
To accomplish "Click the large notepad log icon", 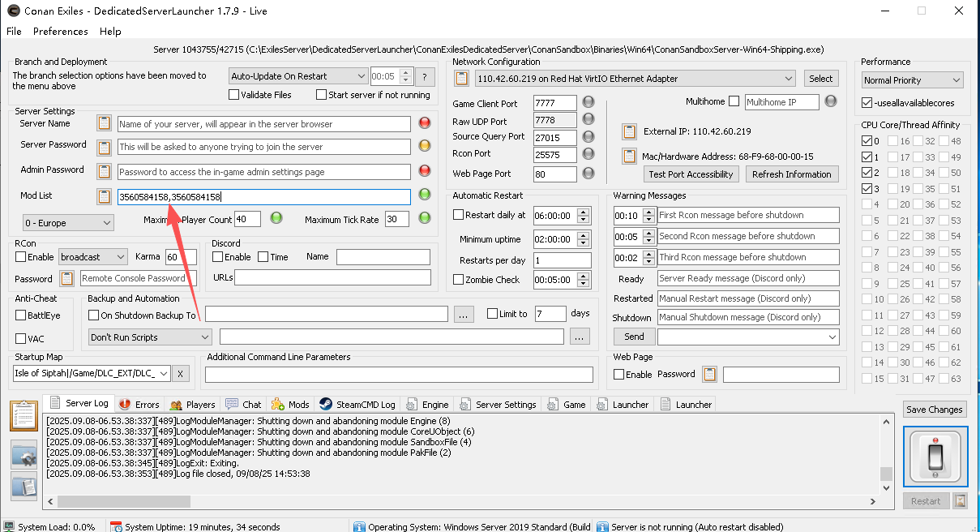I will [24, 416].
